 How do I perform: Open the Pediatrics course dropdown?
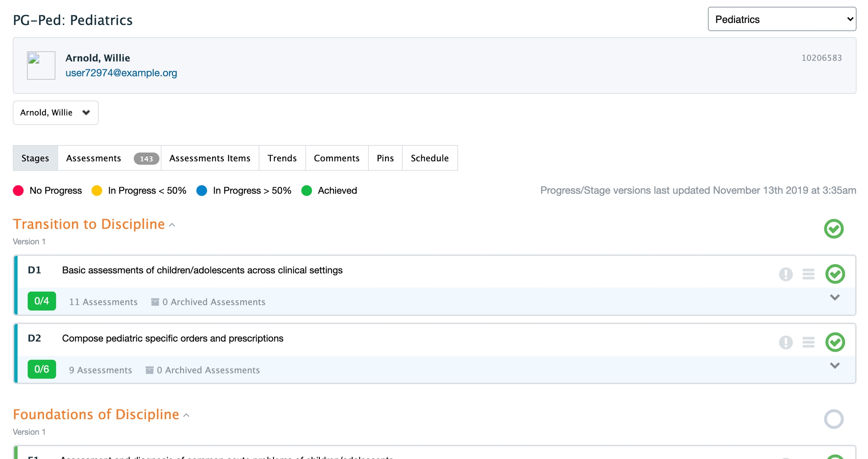[782, 19]
